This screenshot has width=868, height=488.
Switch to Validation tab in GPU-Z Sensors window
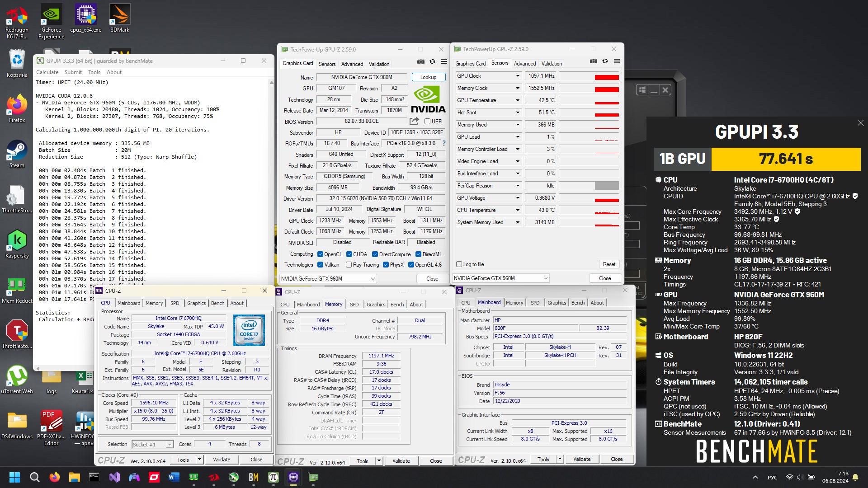point(552,64)
